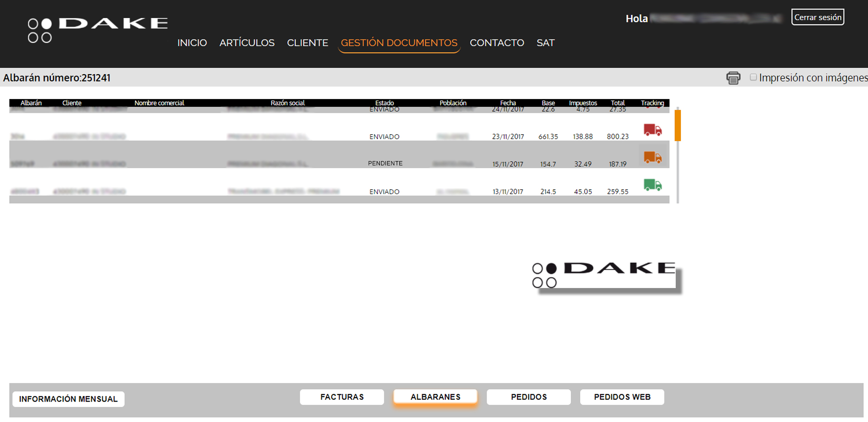The image size is (868, 422).
Task: Click tax value 45.05
Action: (x=583, y=191)
